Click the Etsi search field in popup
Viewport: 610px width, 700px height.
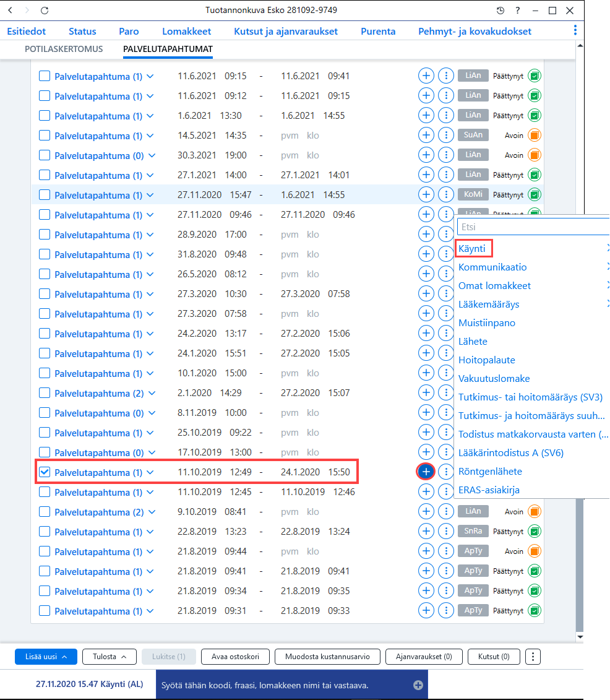[533, 227]
